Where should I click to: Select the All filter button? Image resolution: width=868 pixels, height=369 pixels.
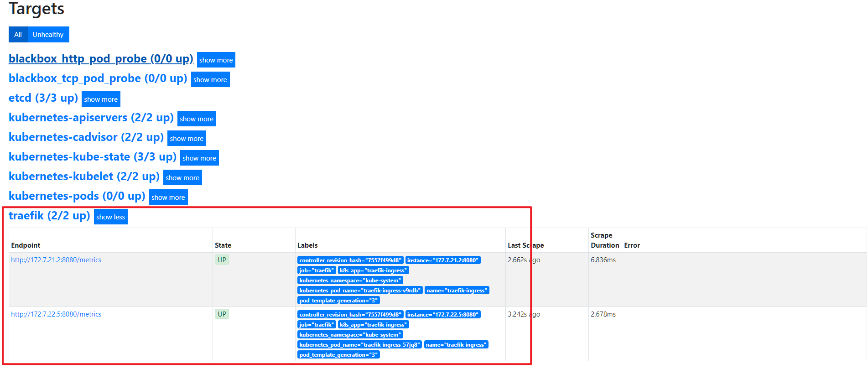click(x=18, y=35)
